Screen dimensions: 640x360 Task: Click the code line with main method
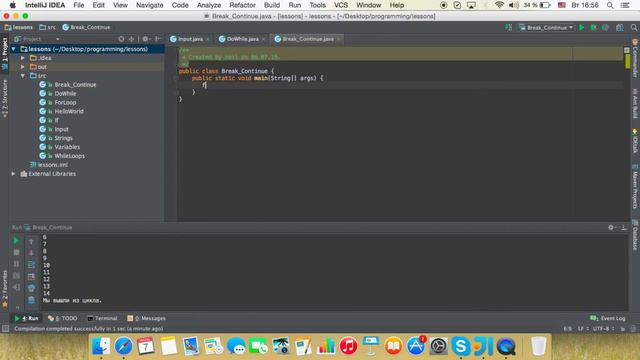(x=257, y=78)
